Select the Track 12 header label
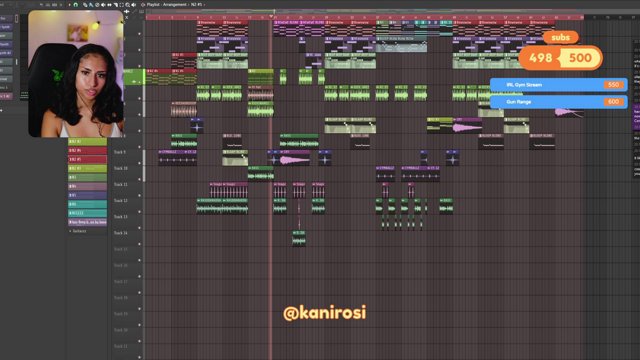Image resolution: width=640 pixels, height=360 pixels. click(121, 200)
